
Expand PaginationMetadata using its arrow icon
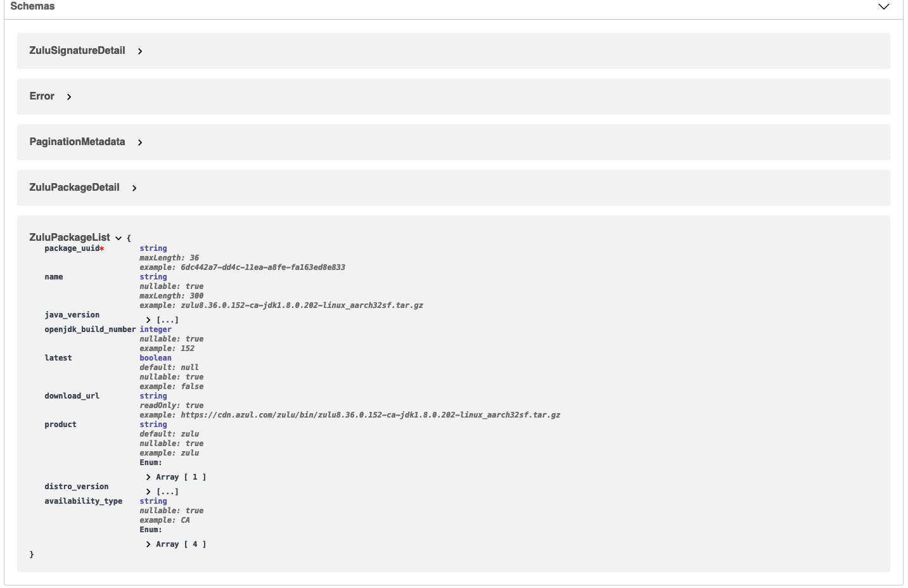[140, 143]
